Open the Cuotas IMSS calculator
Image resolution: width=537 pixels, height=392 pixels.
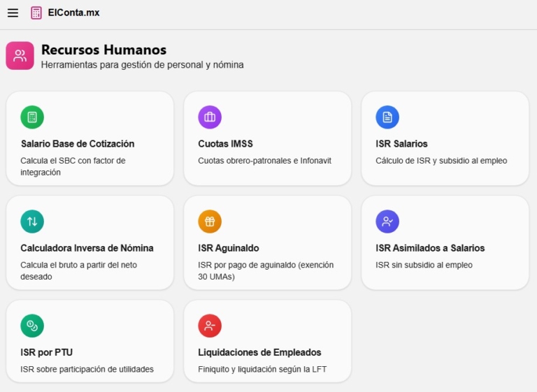[x=268, y=138]
